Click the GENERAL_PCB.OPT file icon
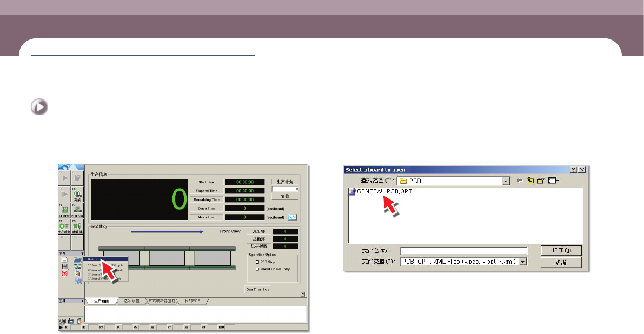Screen dimensions: 644x334 352,192
